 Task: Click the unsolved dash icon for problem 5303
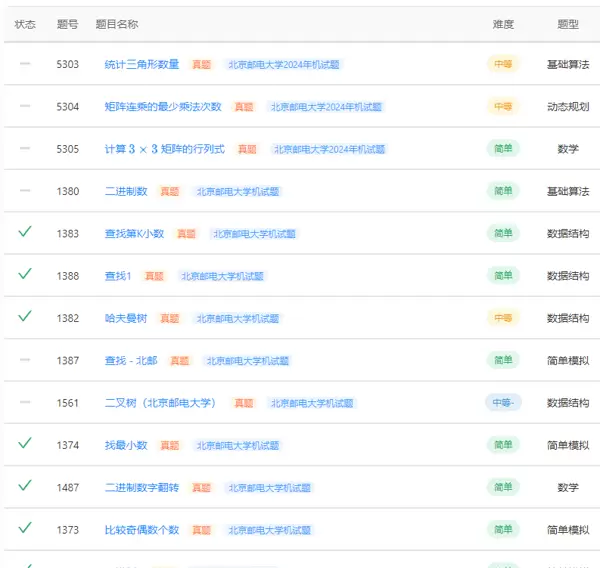pyautogui.click(x=25, y=64)
